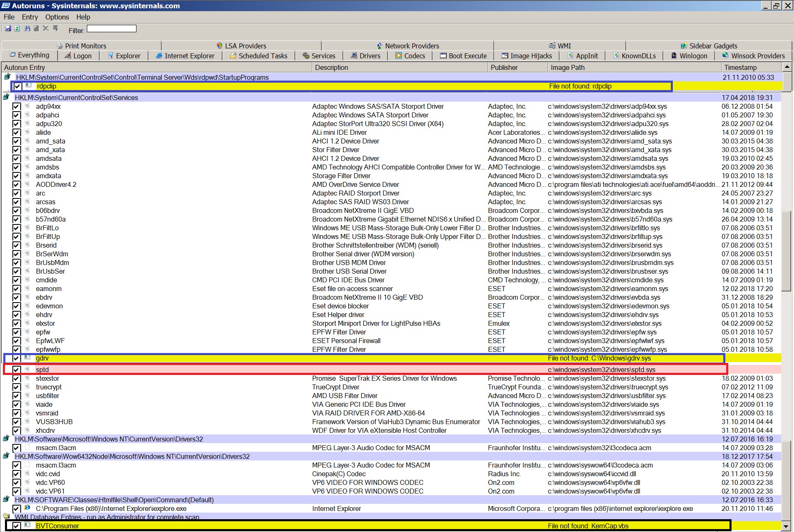Open the Entry menu
This screenshot has width=794, height=532.
(30, 17)
